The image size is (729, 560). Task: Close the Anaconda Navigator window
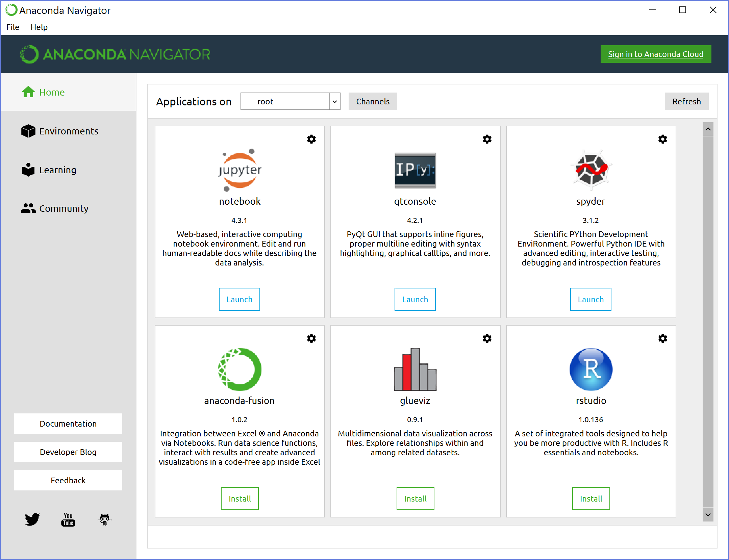tap(713, 10)
